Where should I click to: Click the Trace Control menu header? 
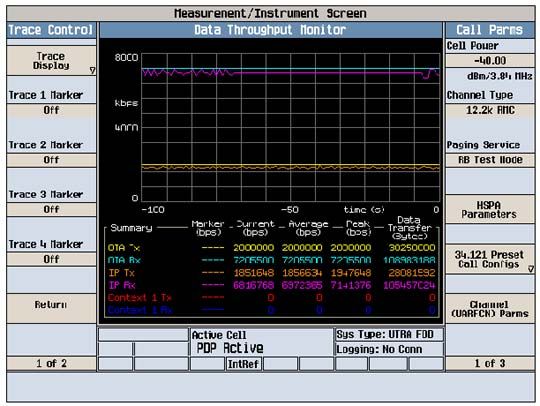[51, 30]
